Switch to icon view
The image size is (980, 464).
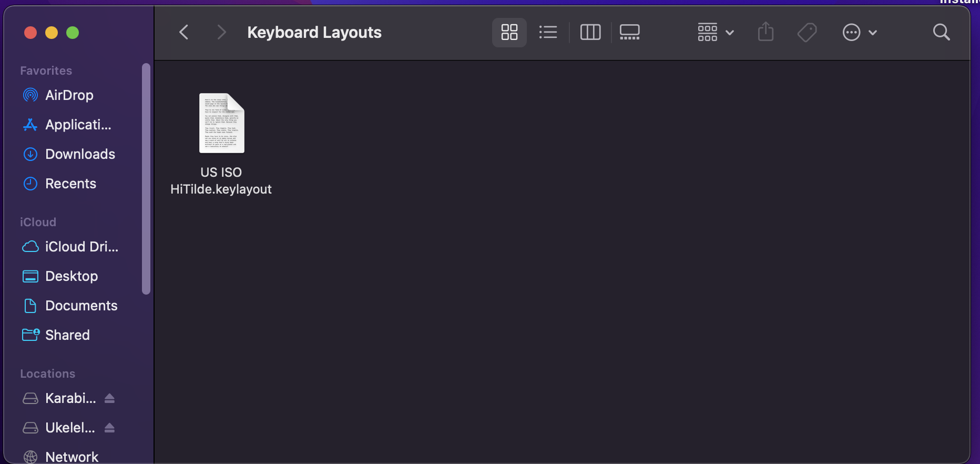509,33
